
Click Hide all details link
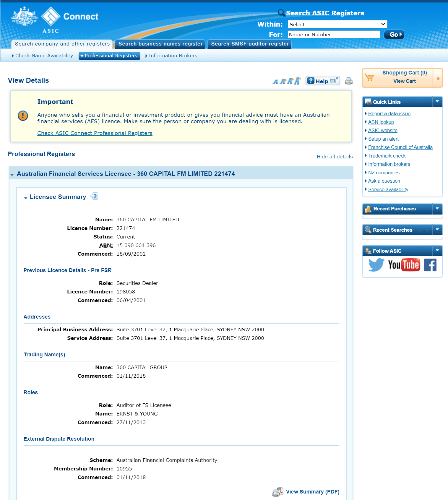point(335,157)
